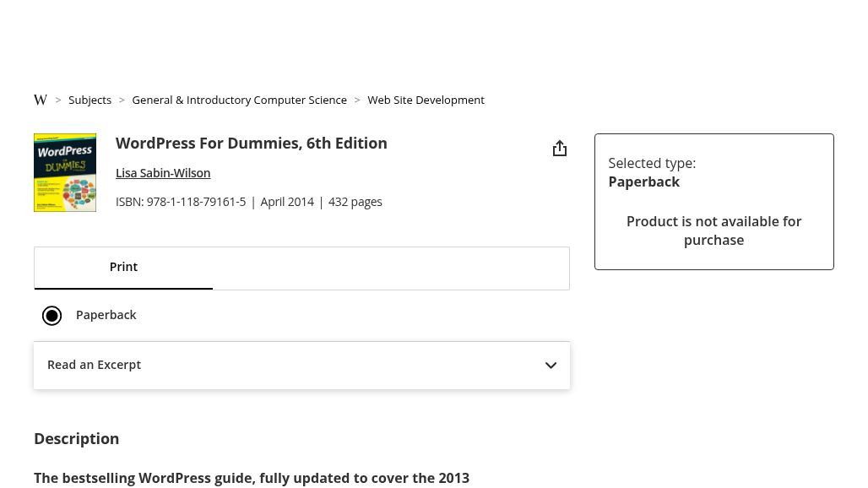Click the Paperback format label next to radio
This screenshot has width=868, height=488.
(106, 315)
